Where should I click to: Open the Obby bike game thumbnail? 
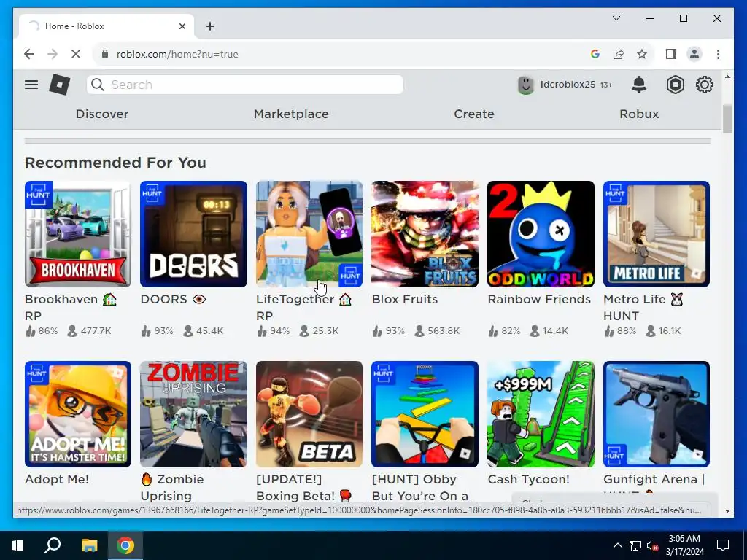[x=425, y=414]
